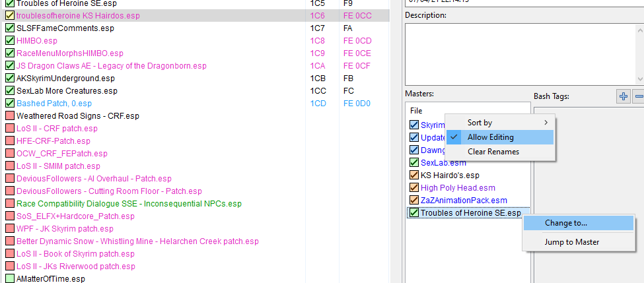Screen dimensions: 644x283
Task: Select troublesofheroine KS Hairdos.esp row
Action: [x=195, y=16]
